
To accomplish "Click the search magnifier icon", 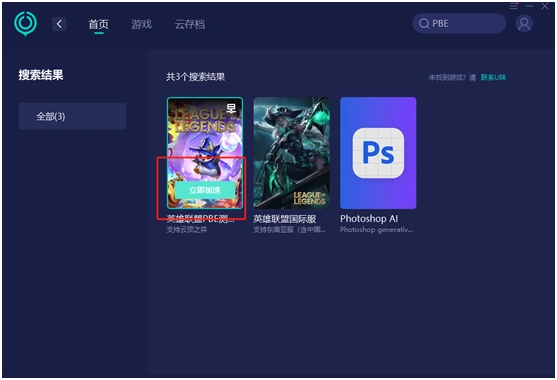I will pyautogui.click(x=423, y=24).
